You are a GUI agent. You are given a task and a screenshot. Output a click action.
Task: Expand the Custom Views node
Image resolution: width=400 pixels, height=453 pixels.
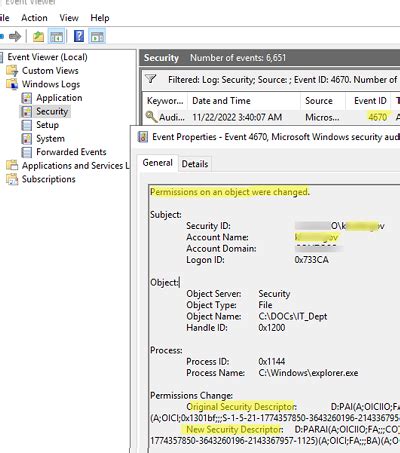[x=50, y=71]
